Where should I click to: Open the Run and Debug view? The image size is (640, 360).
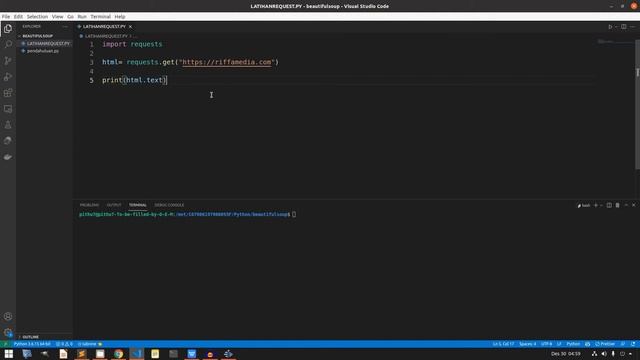tap(8, 76)
